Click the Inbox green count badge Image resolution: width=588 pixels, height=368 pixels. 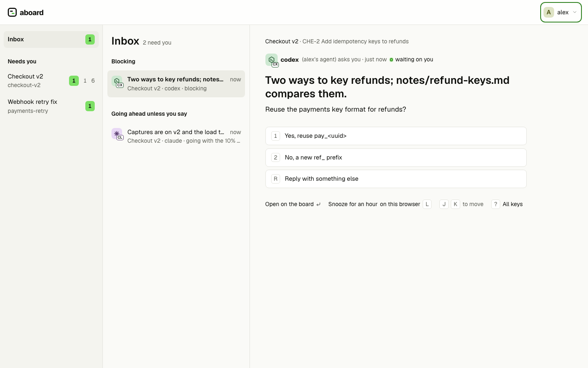coord(90,39)
